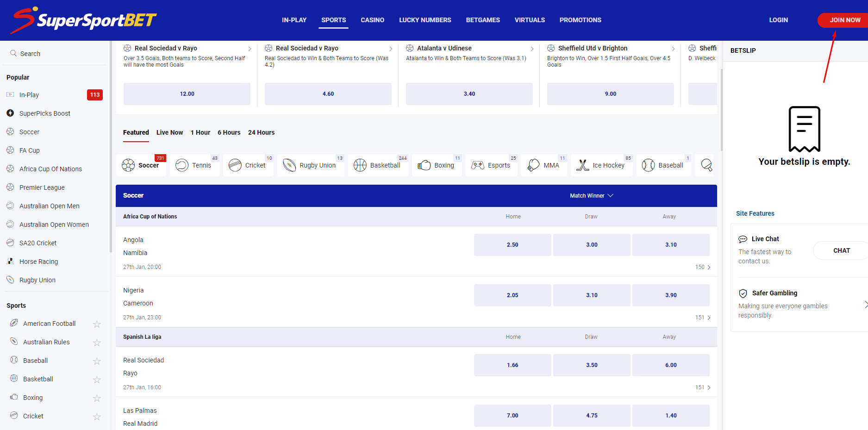The height and width of the screenshot is (430, 868).
Task: Expand the Safer Gambling arrow
Action: tap(866, 304)
